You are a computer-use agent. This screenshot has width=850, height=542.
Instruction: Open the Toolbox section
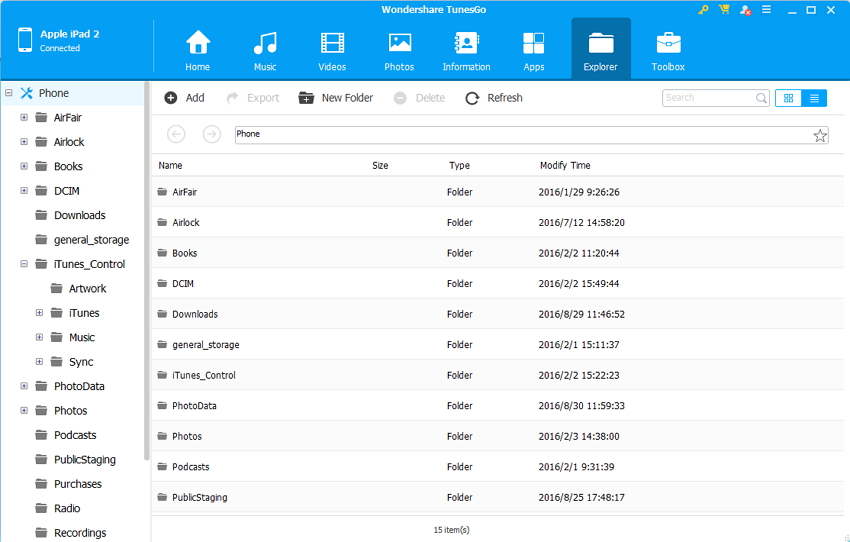[x=668, y=50]
